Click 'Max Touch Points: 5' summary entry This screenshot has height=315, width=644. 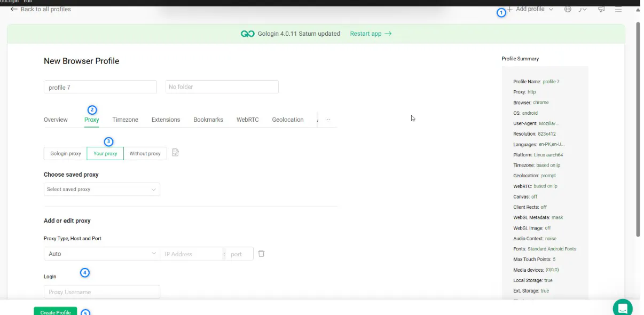[x=535, y=259]
